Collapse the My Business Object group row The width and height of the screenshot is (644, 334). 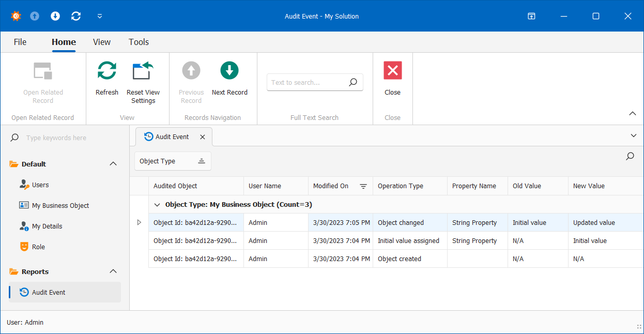pos(157,205)
